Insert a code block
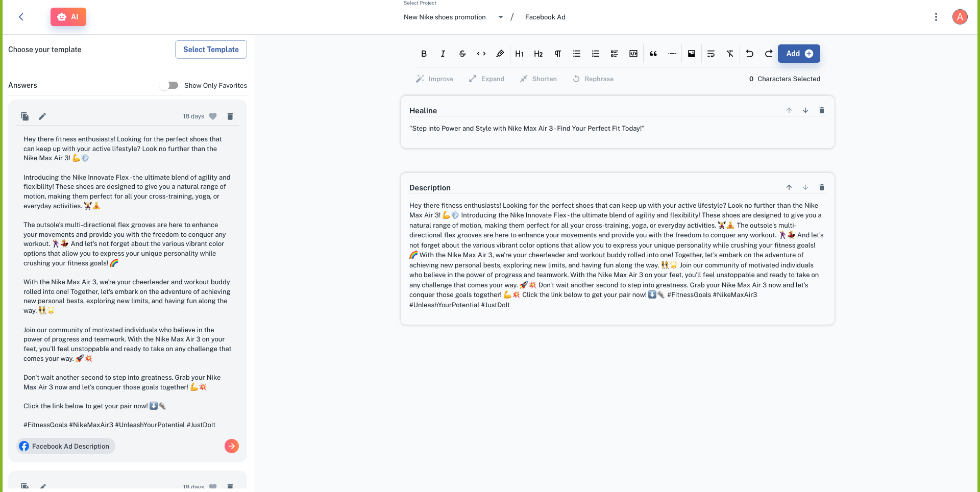The image size is (980, 492). click(x=633, y=54)
